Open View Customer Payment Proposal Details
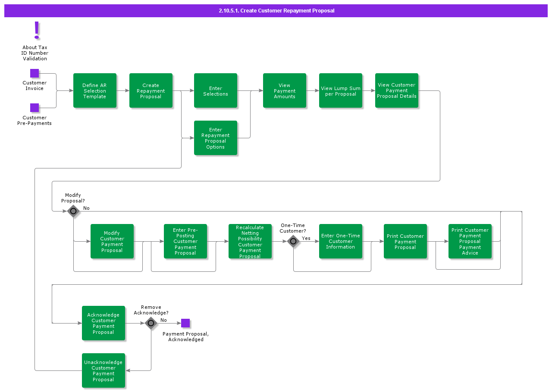This screenshot has width=552, height=392. click(397, 90)
